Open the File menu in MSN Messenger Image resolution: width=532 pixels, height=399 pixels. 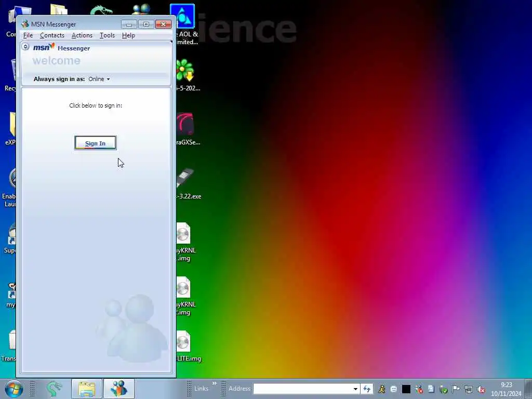(x=28, y=35)
